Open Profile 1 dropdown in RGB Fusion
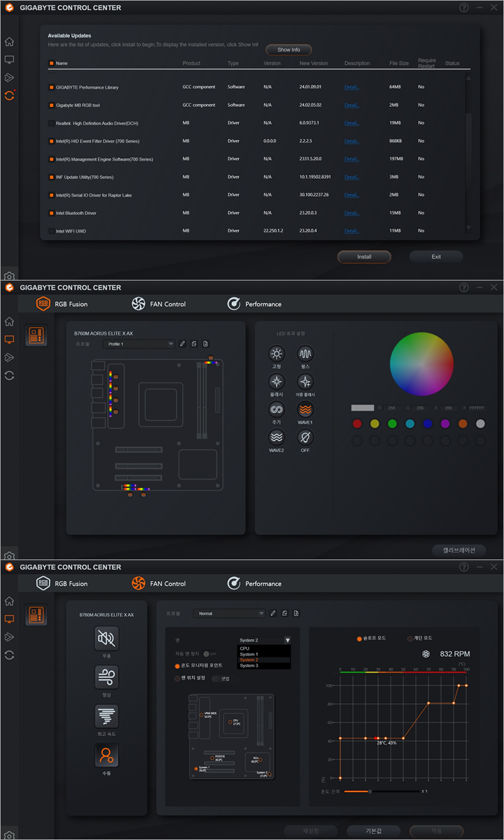This screenshot has height=840, width=504. coord(139,344)
